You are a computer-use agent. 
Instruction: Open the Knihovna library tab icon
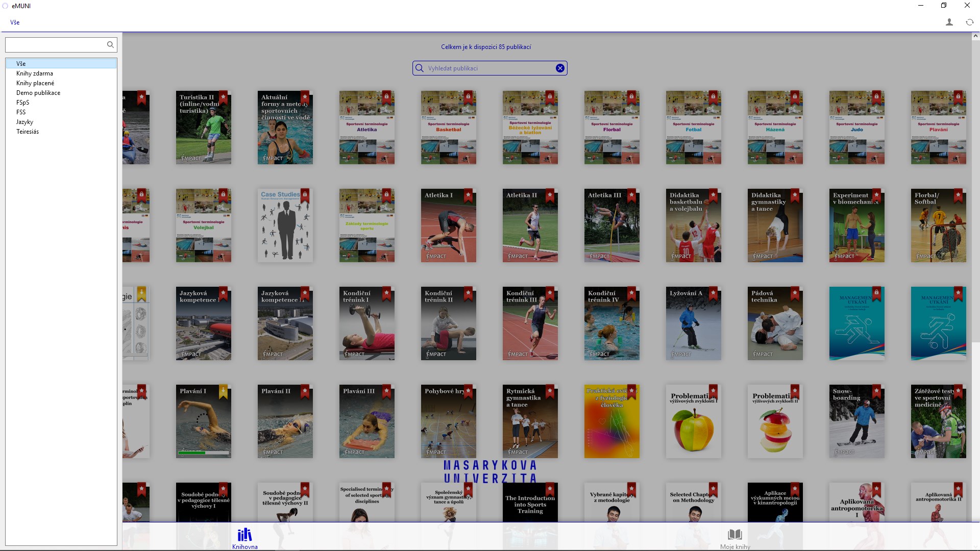point(244,535)
